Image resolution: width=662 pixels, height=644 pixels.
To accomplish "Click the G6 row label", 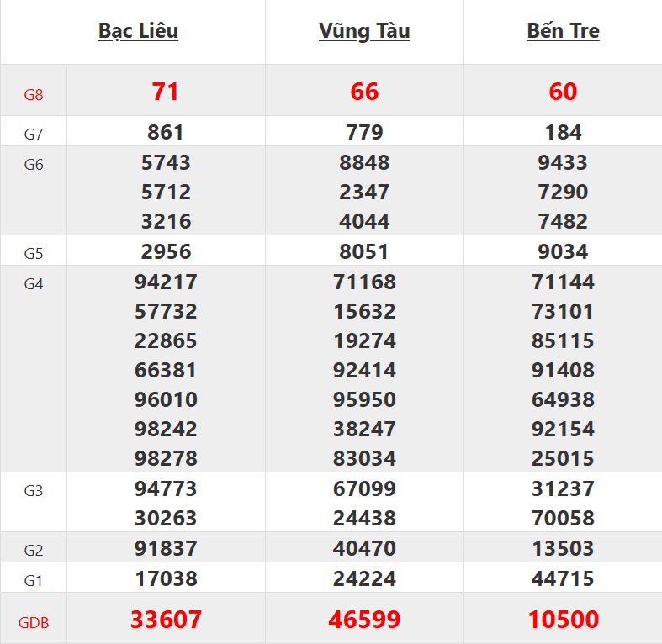I will point(33,164).
